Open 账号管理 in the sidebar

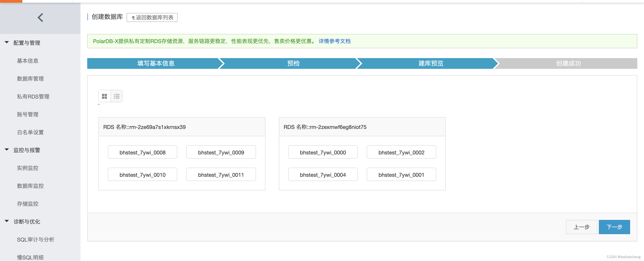[x=28, y=114]
